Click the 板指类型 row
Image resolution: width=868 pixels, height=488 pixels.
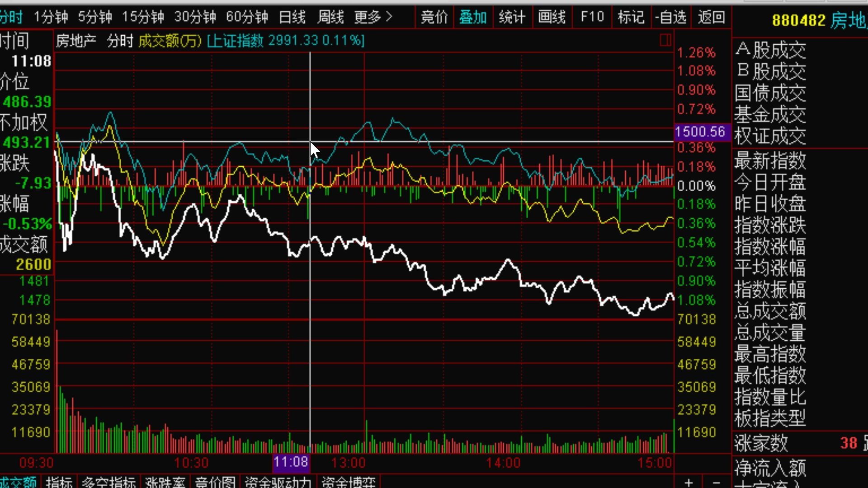[x=770, y=418]
